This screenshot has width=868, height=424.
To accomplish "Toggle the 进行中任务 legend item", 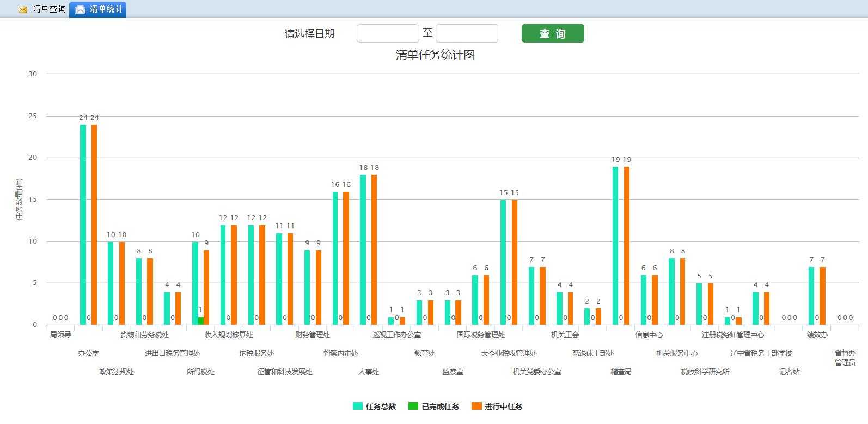I will [497, 407].
